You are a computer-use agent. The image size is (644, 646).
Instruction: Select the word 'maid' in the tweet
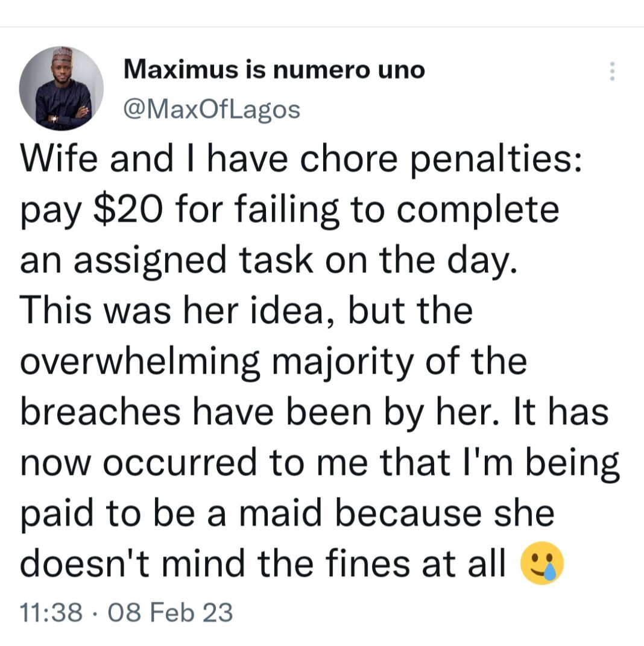[280, 512]
